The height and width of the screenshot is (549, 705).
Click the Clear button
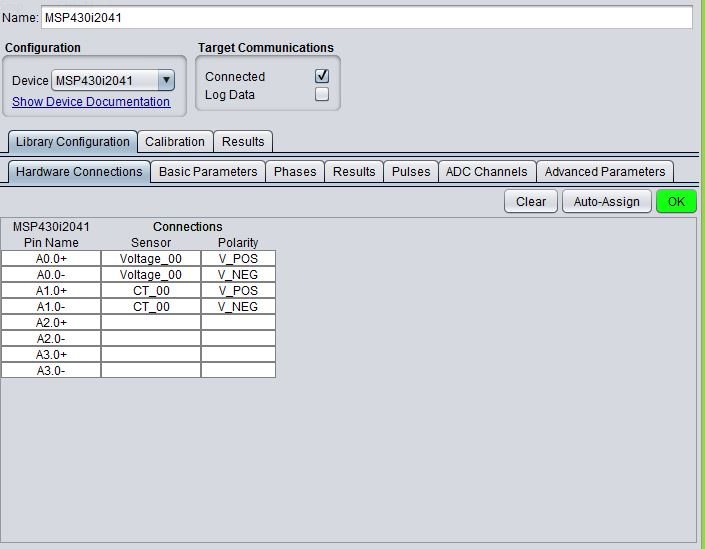tap(531, 201)
